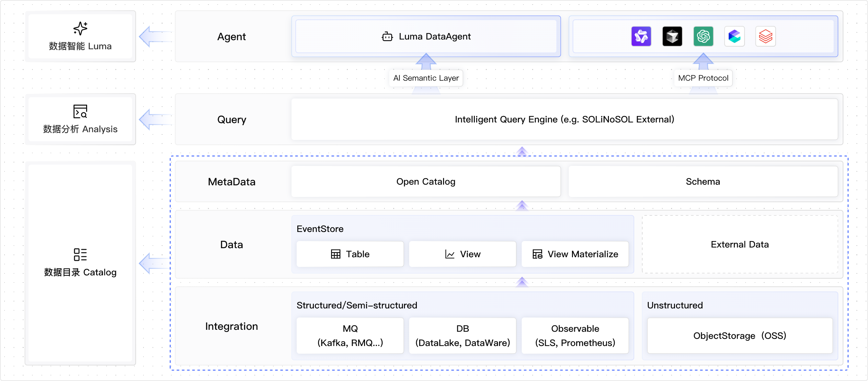Open the View Materialize box
This screenshot has width=868, height=381.
coord(575,254)
